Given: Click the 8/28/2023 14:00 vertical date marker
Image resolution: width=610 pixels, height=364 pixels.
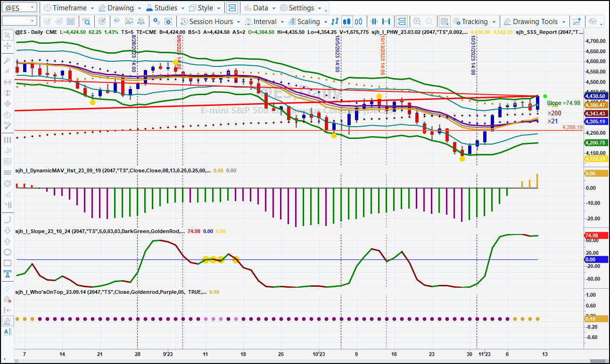Looking at the screenshot, I should (x=133, y=53).
